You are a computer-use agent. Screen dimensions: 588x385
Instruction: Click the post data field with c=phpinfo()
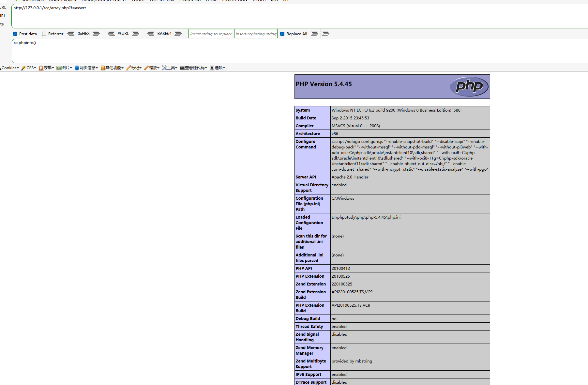(300, 51)
